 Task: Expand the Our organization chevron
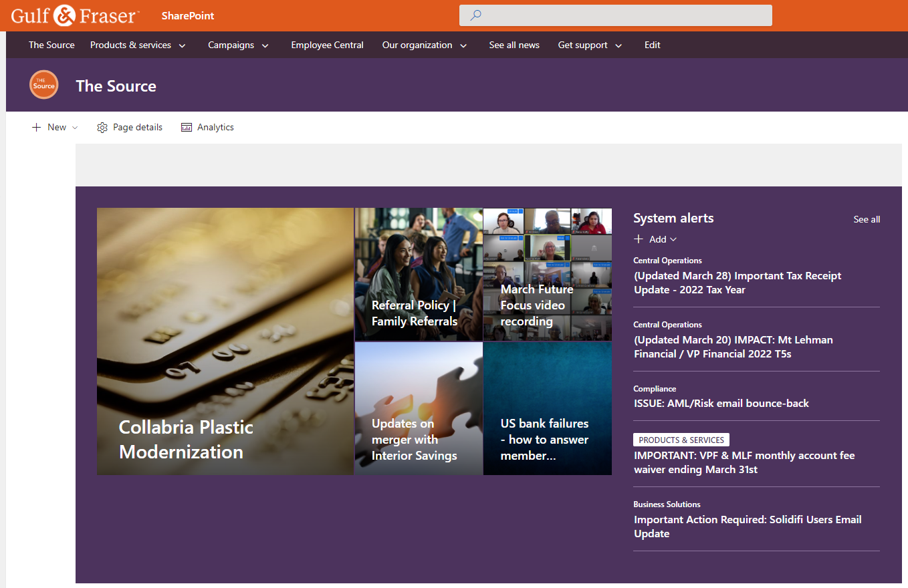click(x=463, y=45)
